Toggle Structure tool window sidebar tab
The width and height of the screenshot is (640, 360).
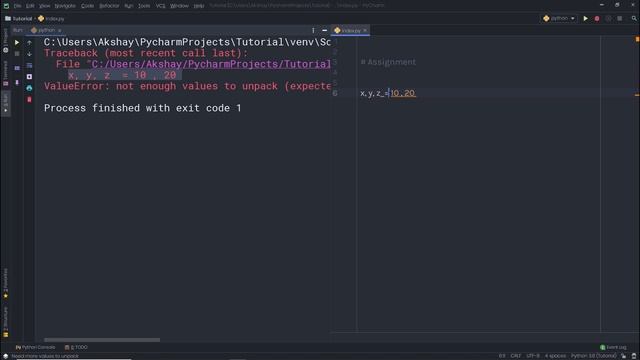[5, 322]
